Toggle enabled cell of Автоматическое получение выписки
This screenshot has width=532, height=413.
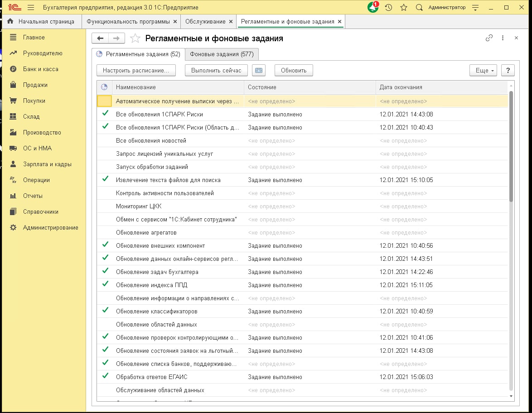(x=105, y=101)
